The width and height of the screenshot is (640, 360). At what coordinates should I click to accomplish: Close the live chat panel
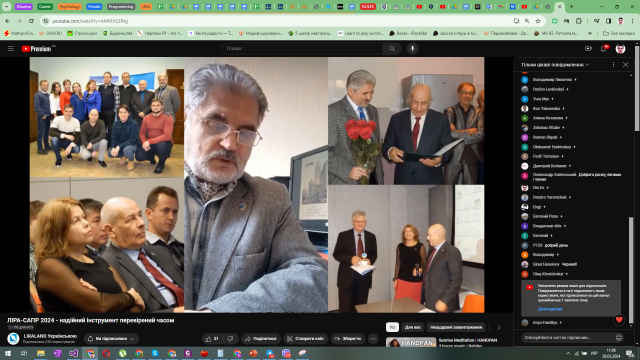(625, 64)
